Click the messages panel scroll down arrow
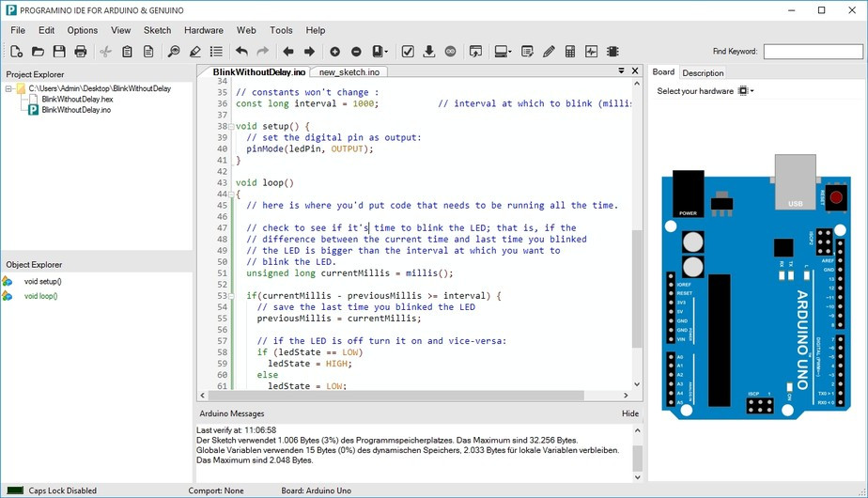868x498 pixels. (637, 477)
